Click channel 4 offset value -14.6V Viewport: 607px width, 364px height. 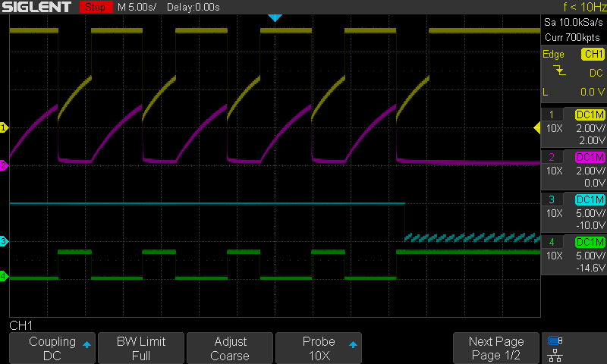[590, 268]
